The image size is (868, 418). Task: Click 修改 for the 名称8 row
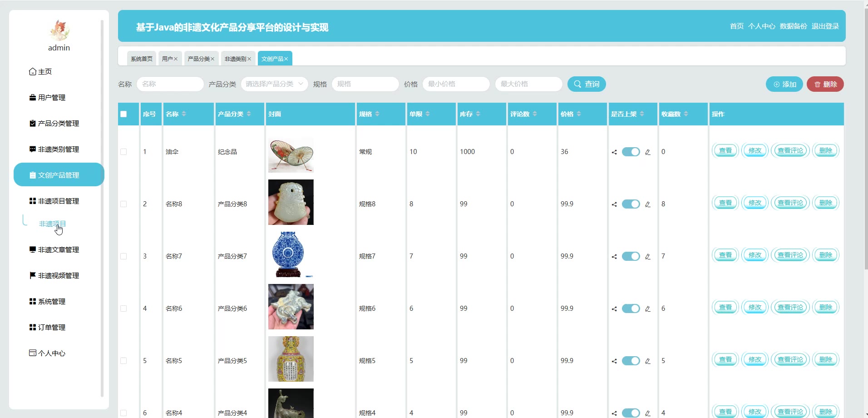point(755,203)
